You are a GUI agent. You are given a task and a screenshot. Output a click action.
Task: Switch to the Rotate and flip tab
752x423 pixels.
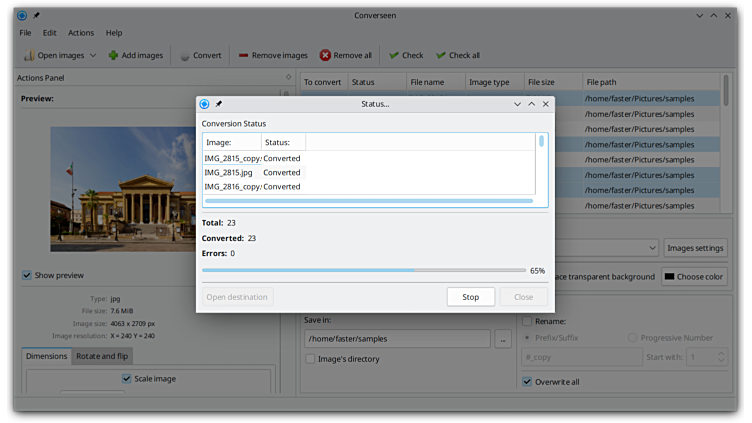coord(102,356)
